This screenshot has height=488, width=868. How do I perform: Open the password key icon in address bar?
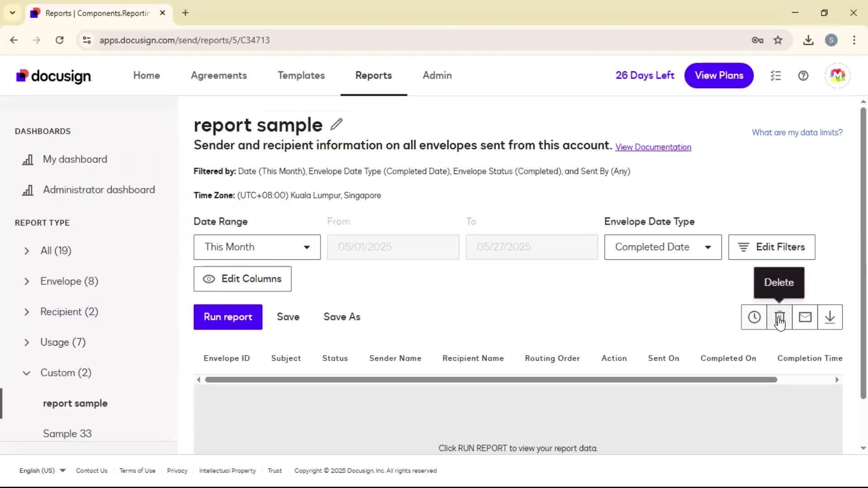[x=758, y=40]
